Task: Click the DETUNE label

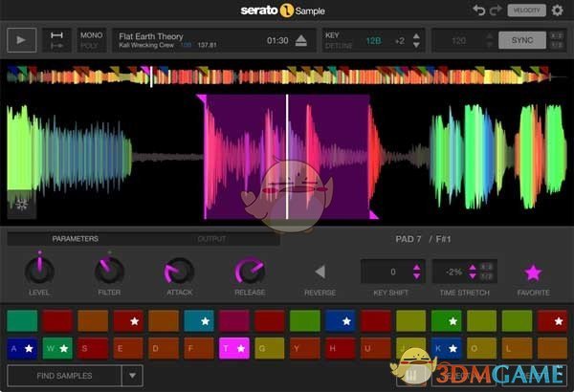Action: [339, 46]
